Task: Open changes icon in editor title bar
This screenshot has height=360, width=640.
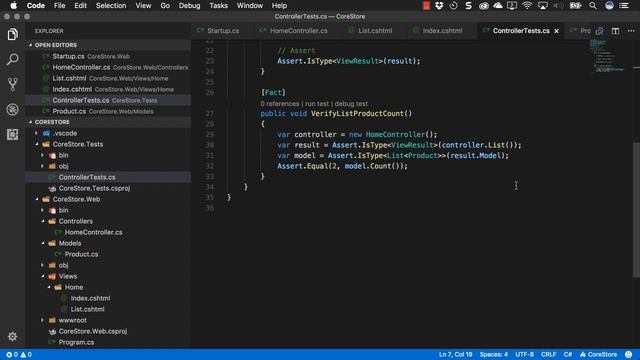Action: [x=600, y=31]
